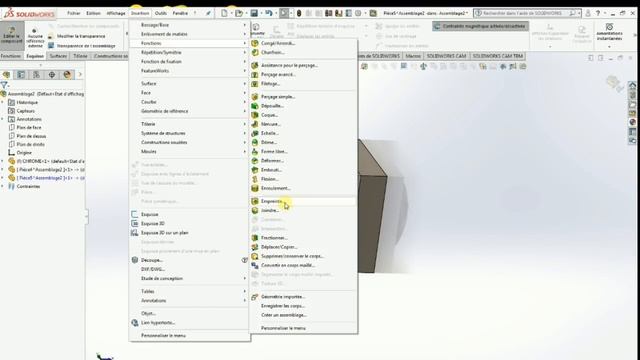Open the ConfigurationManager tab icon

click(x=36, y=74)
